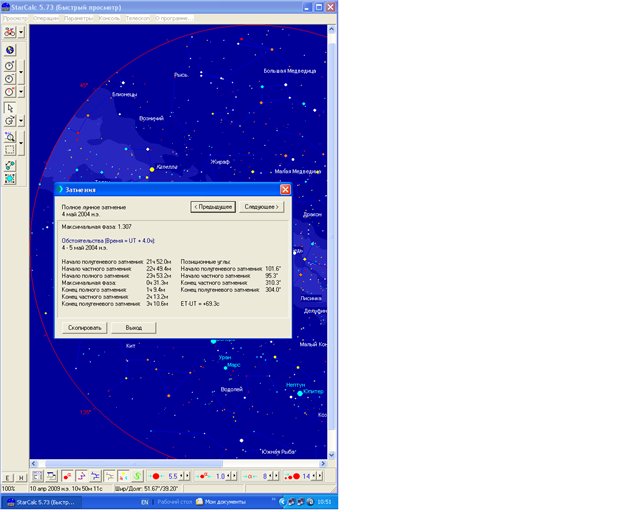Click the Скопировать button
Viewport: 640px width, 512px height.
[x=84, y=328]
